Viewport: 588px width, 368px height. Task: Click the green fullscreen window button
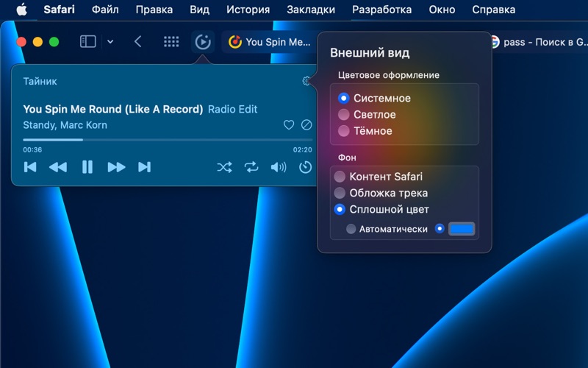click(x=54, y=42)
